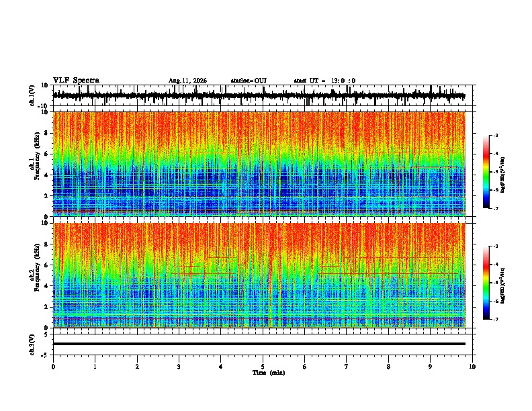This screenshot has height=411, width=532.
Task: Click the "1" tick on the time axis
Action: click(x=95, y=367)
